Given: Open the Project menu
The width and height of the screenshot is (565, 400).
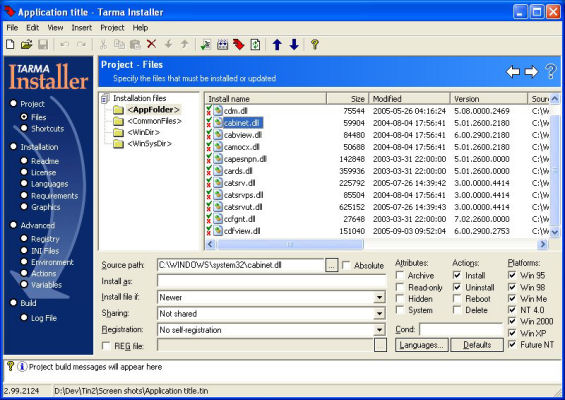Looking at the screenshot, I should click(x=112, y=28).
